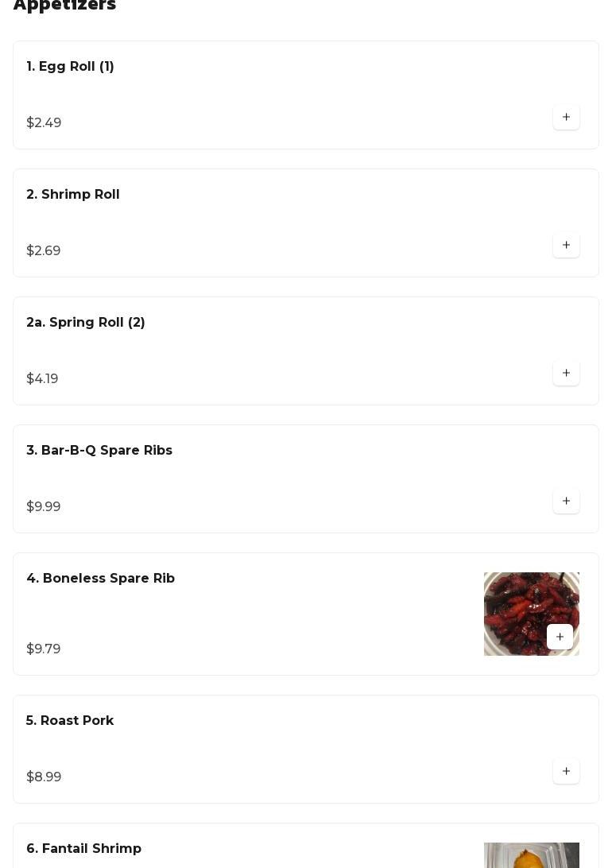This screenshot has width=612, height=868.
Task: Open 2a. Spring Roll (2) details
Action: (86, 323)
